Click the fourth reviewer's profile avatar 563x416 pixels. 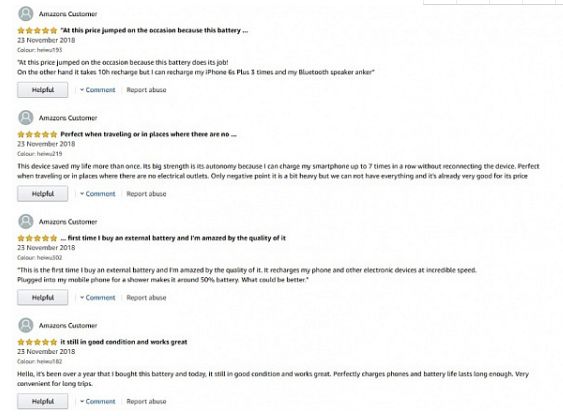click(26, 325)
